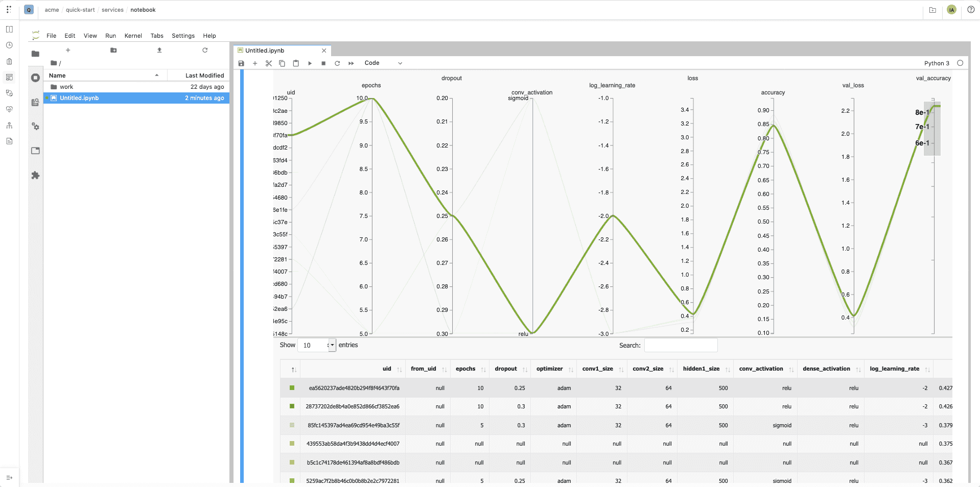Image resolution: width=980 pixels, height=487 pixels.
Task: Open the cell type Code dropdown
Action: pyautogui.click(x=383, y=63)
